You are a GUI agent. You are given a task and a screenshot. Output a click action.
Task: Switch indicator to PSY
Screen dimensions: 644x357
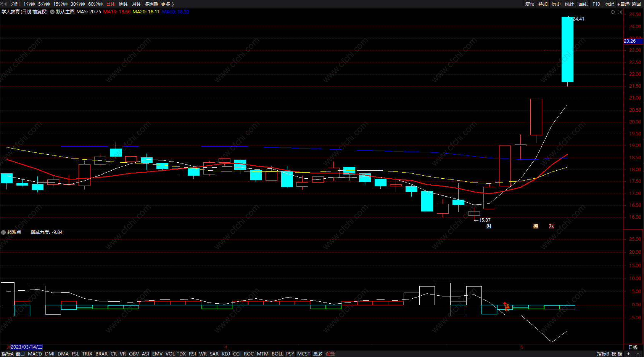point(290,354)
